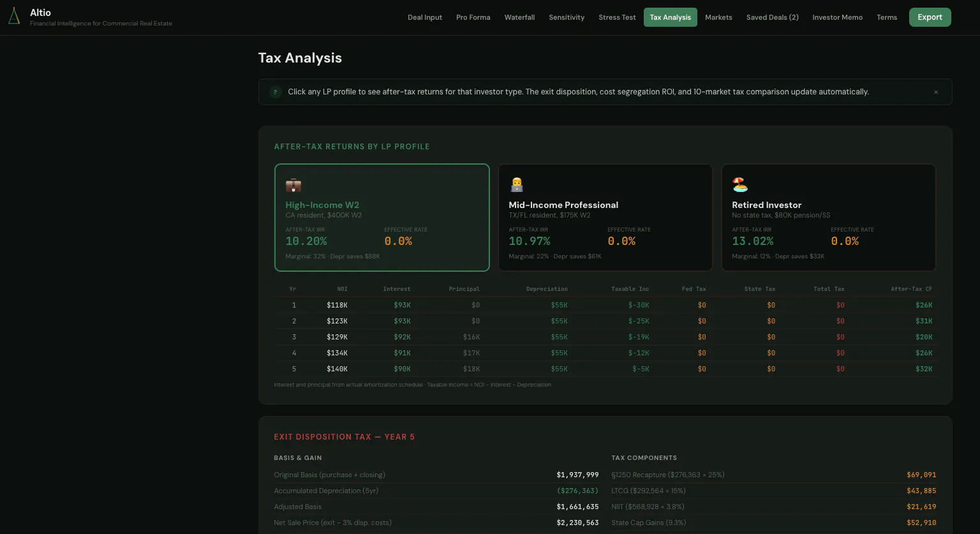Click the Mid-Income Professional person icon

516,185
